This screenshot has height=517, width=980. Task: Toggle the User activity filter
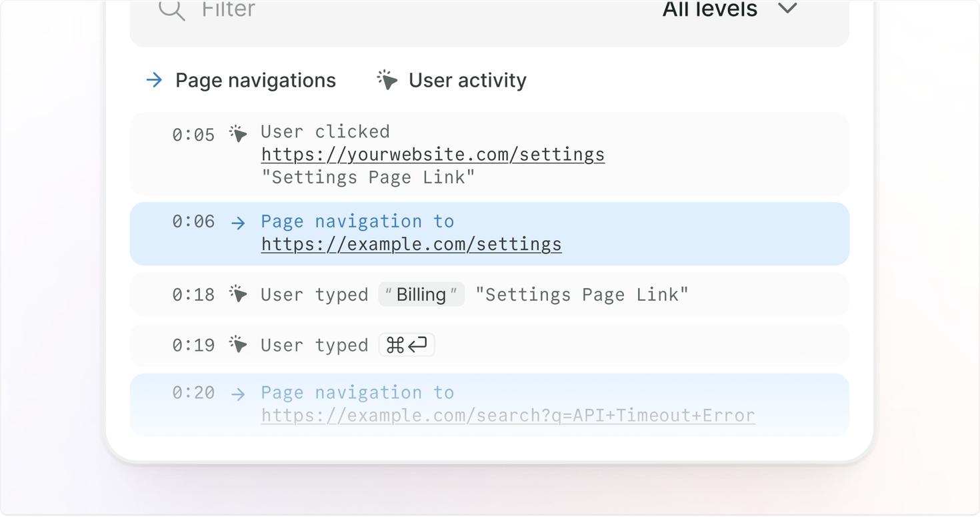pyautogui.click(x=451, y=80)
